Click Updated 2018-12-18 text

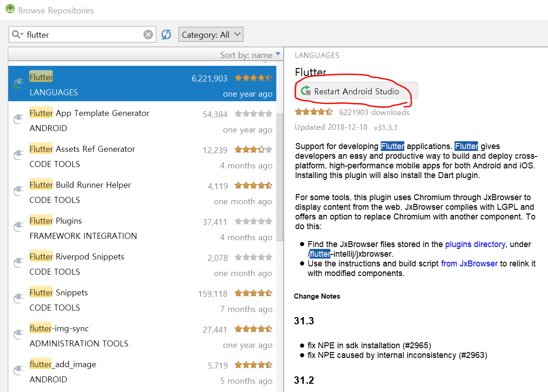(331, 127)
